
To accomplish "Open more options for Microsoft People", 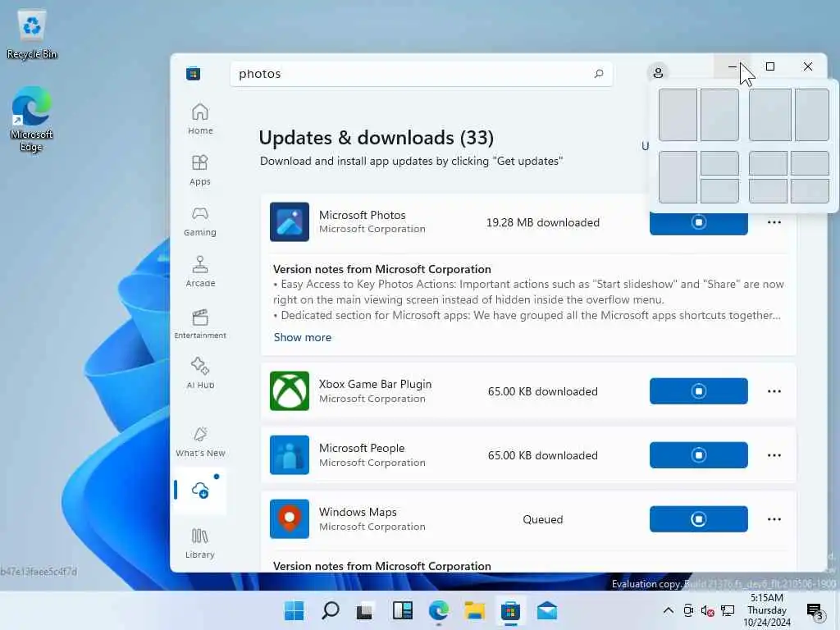I will pos(774,454).
